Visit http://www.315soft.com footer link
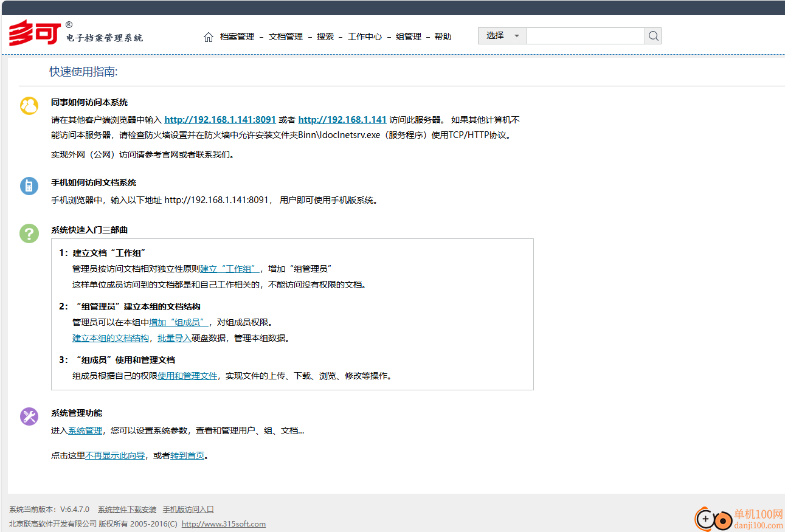Viewport: 785px width, 532px height. [224, 524]
